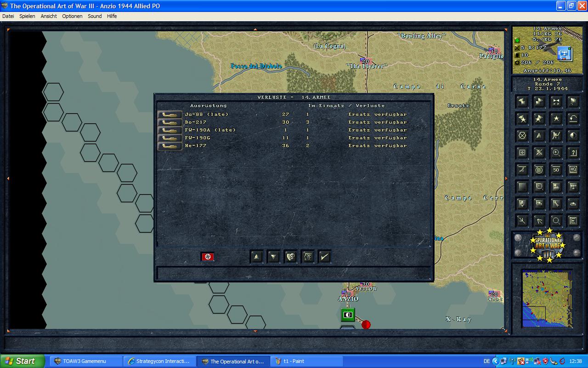Switch to TOAW3 Gamemenu in the taskbar
The image size is (588, 368).
[x=85, y=361]
